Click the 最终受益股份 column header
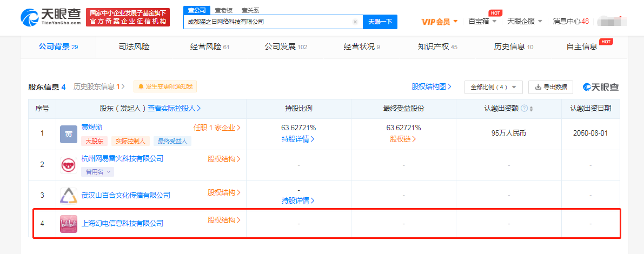 (403, 109)
